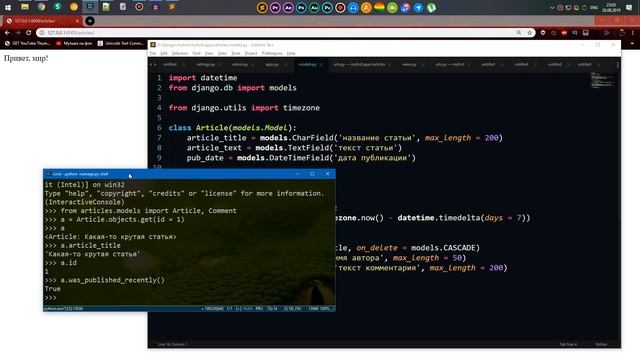Click the article_text TextField code line
The width and height of the screenshot is (640, 360).
click(294, 148)
